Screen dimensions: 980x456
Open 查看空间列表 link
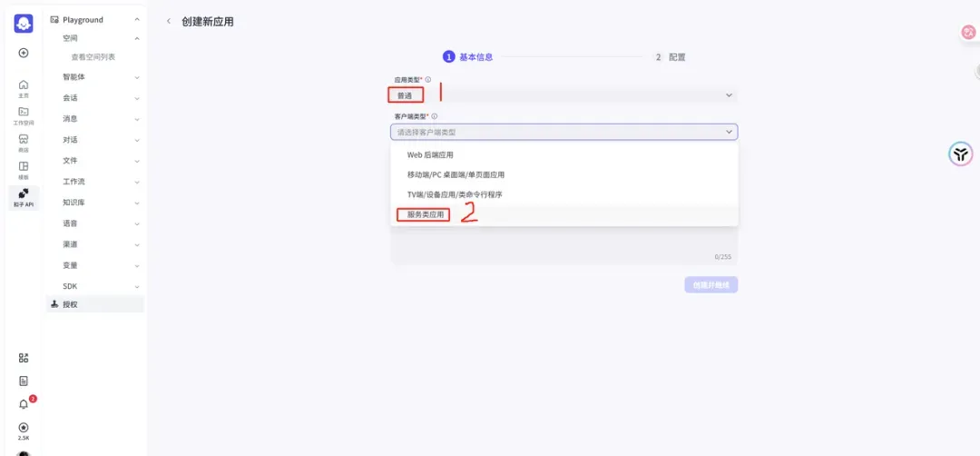93,57
